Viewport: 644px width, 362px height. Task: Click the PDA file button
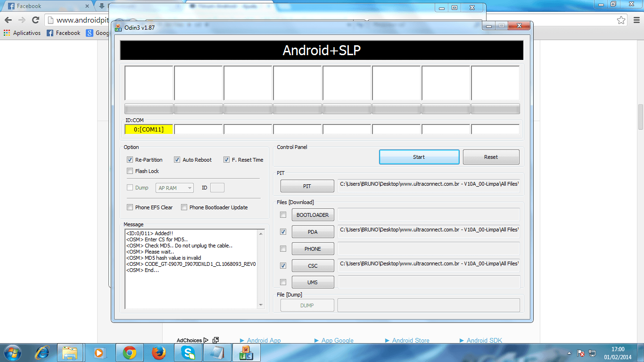pos(313,232)
